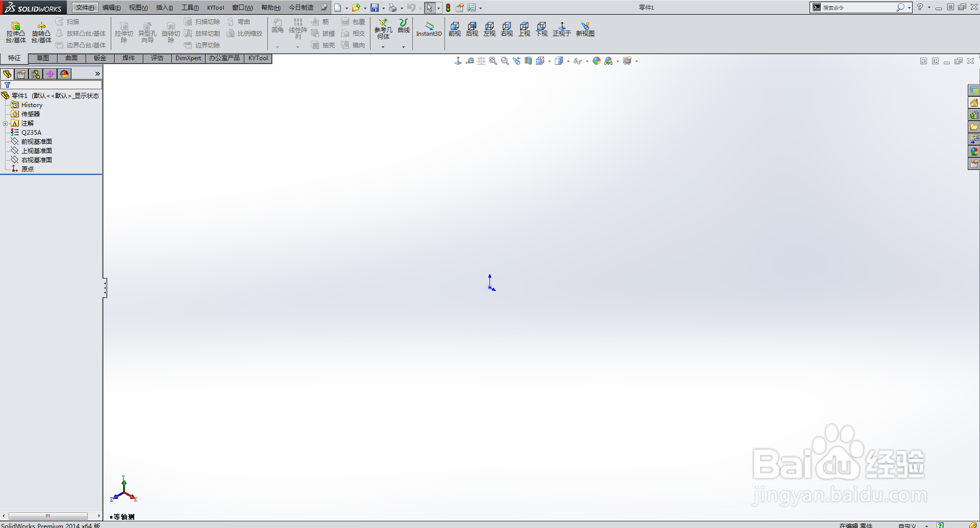980x528 pixels.
Task: Click the Print icon
Action: point(393,8)
